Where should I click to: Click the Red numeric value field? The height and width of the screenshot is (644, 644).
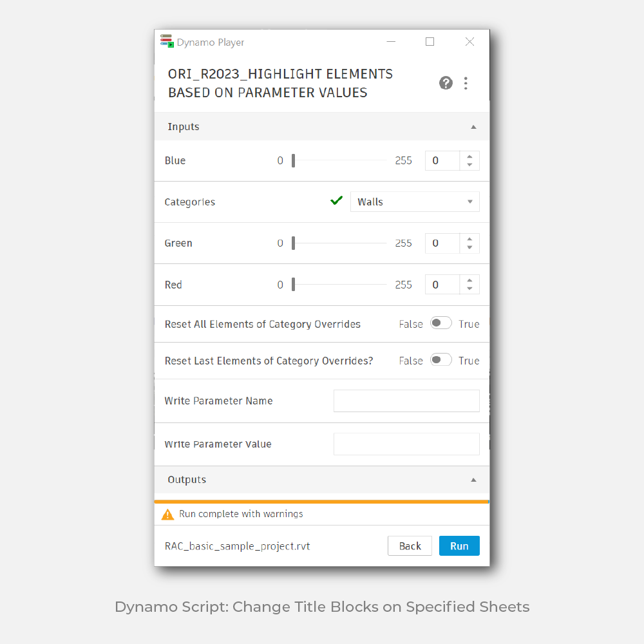coord(442,284)
